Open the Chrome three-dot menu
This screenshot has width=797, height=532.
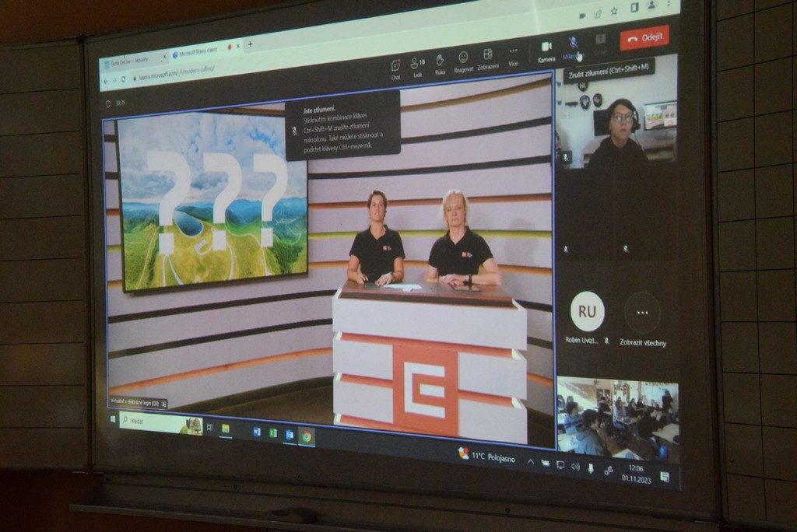click(669, 4)
